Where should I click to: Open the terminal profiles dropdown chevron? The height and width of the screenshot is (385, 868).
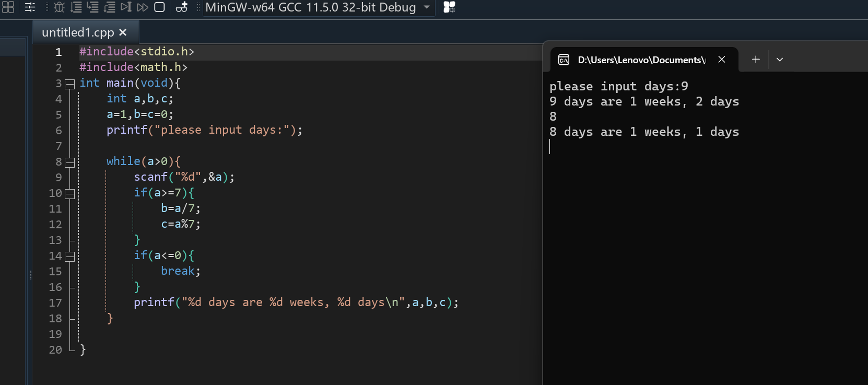click(x=780, y=60)
